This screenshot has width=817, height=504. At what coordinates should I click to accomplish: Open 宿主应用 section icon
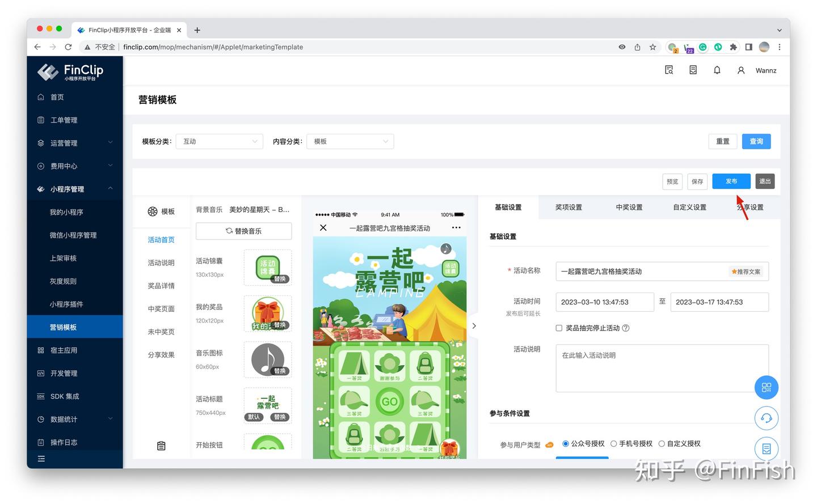pos(41,350)
